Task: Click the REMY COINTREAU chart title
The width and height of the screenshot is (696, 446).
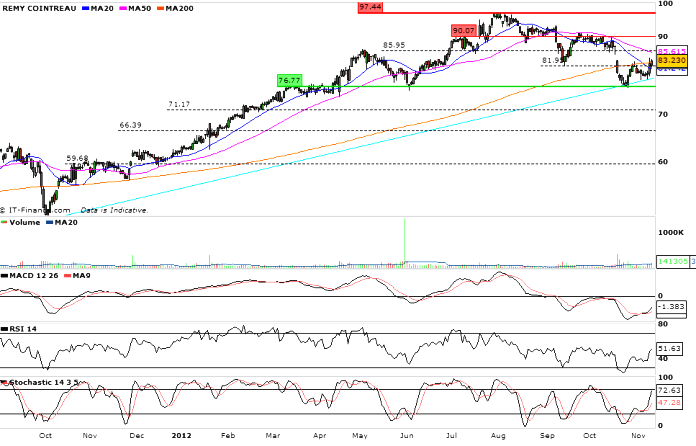Action: click(40, 8)
